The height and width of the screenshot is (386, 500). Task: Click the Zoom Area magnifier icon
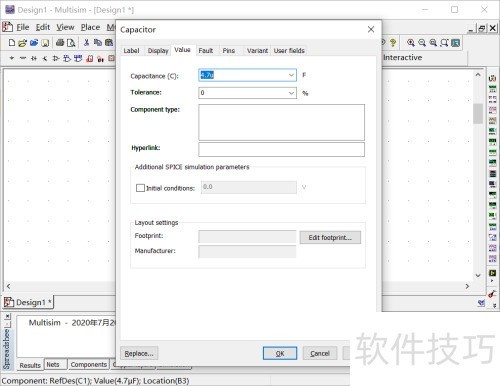[433, 43]
